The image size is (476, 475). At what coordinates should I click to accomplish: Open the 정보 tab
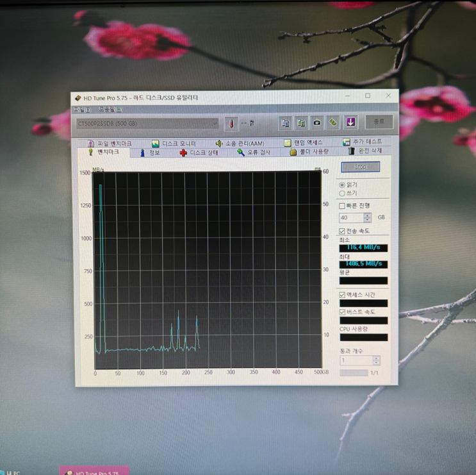coord(150,153)
